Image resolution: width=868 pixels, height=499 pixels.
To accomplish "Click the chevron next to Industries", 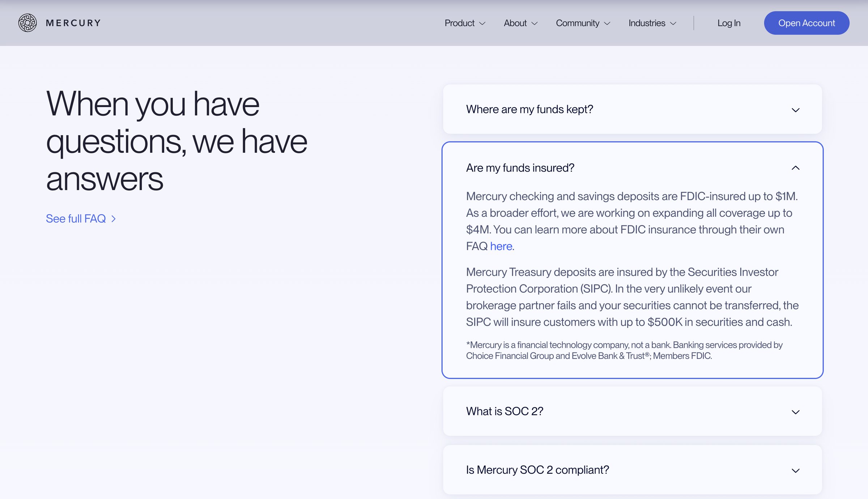I will (673, 24).
